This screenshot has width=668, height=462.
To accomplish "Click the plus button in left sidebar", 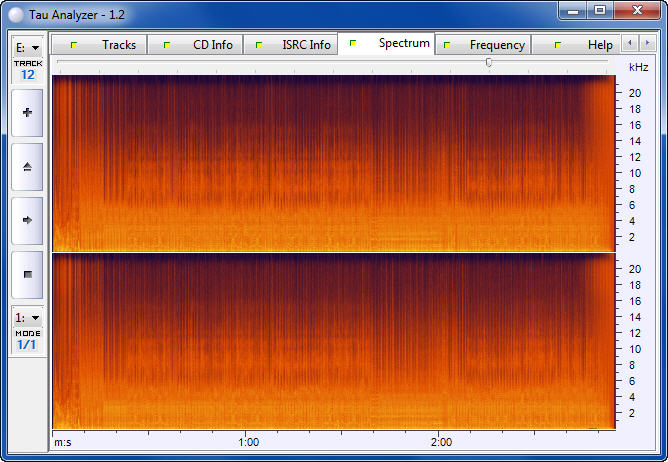I will click(x=27, y=113).
